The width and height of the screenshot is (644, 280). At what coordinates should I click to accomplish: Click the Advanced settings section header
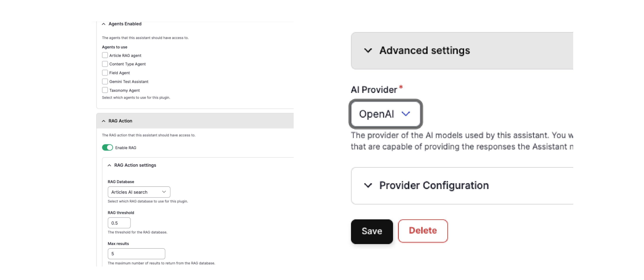coord(424,51)
